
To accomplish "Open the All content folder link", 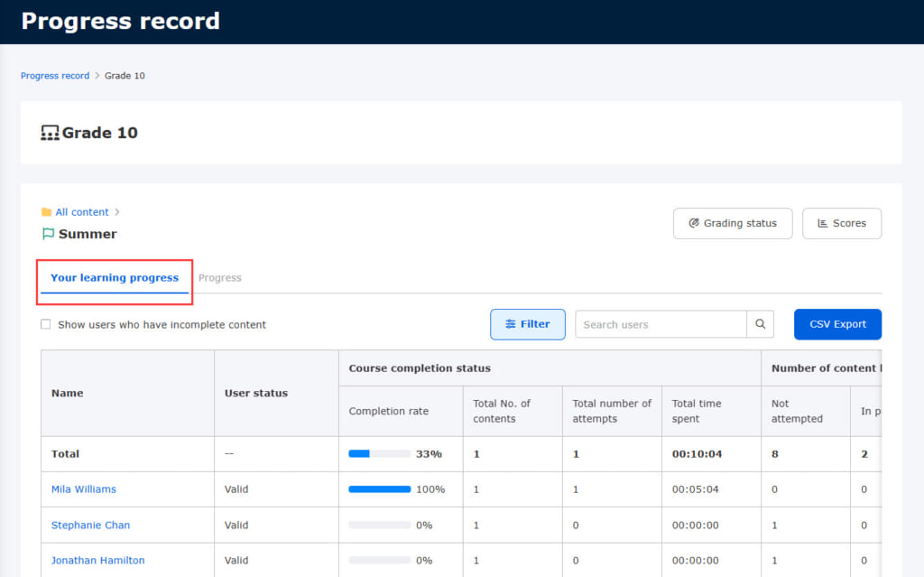I will [x=82, y=212].
